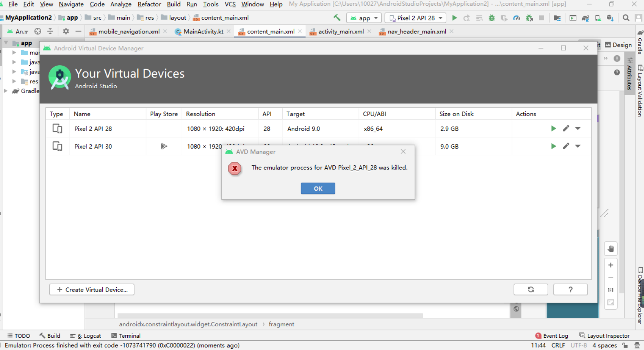Open the Pixel 2 API 28 device dropdown
The height and width of the screenshot is (350, 644).
pyautogui.click(x=416, y=18)
